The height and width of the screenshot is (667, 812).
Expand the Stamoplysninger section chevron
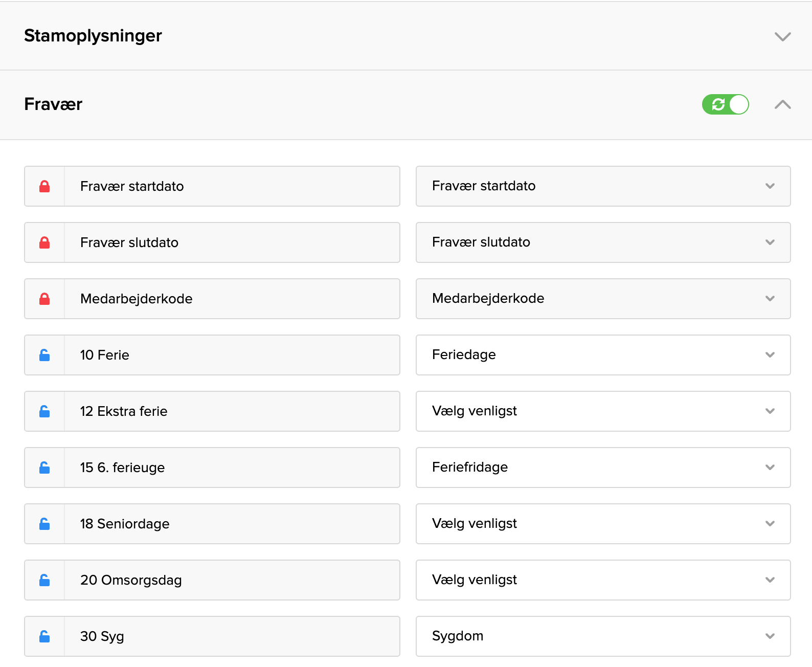click(x=782, y=36)
